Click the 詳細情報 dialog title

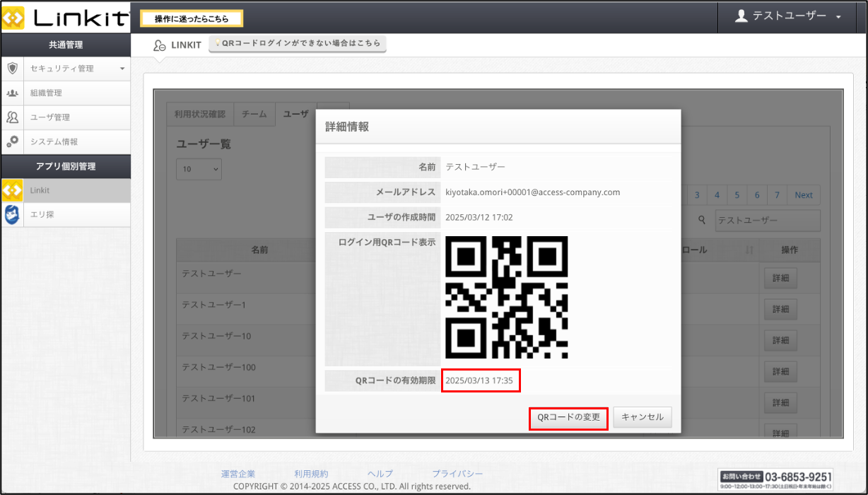(347, 127)
